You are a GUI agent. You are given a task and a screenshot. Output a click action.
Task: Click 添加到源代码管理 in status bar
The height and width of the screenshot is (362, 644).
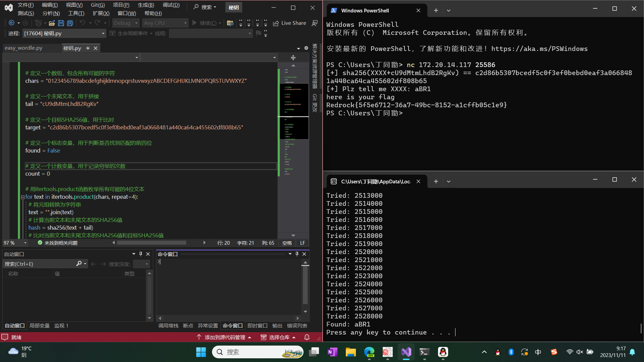click(224, 337)
